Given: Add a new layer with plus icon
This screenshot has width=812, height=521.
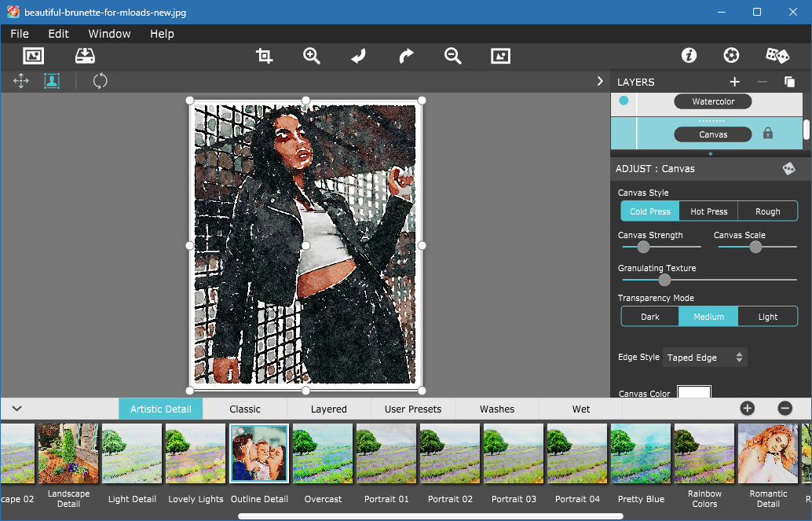Looking at the screenshot, I should point(734,82).
